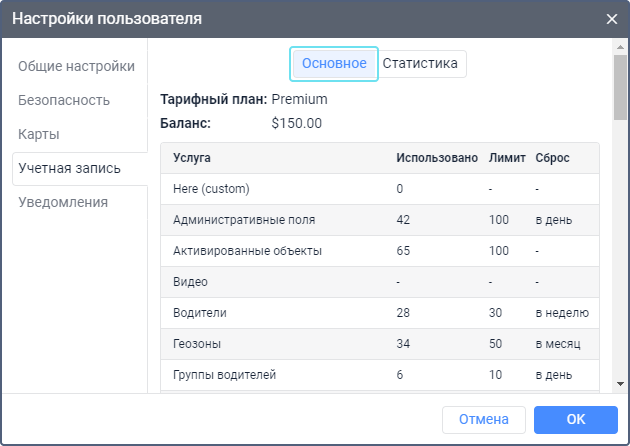The width and height of the screenshot is (630, 446).
Task: Open the Учетная запись section
Action: tap(69, 168)
